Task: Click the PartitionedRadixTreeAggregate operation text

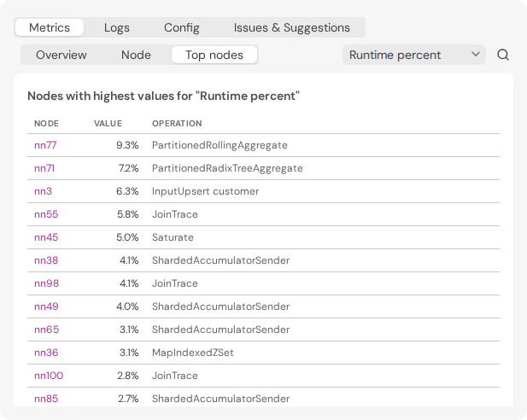Action: click(227, 168)
